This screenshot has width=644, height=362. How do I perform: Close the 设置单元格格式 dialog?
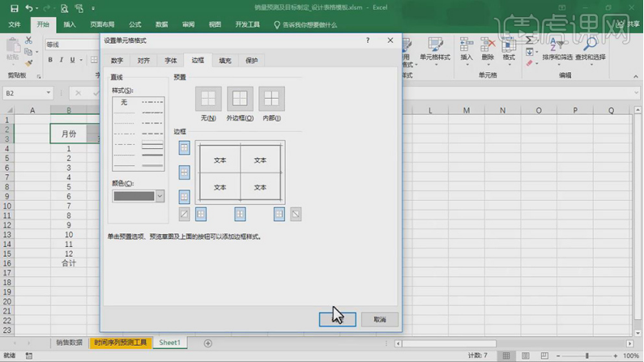(390, 40)
